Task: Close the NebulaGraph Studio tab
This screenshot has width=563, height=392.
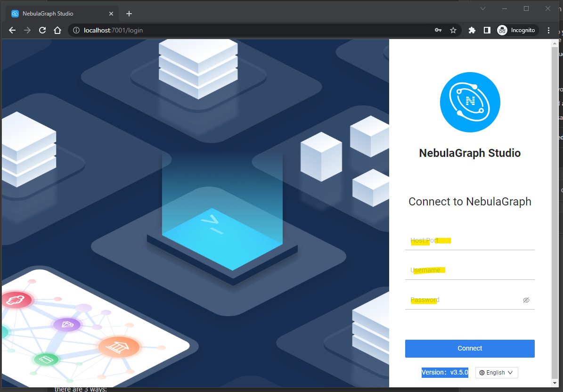Action: tap(111, 14)
